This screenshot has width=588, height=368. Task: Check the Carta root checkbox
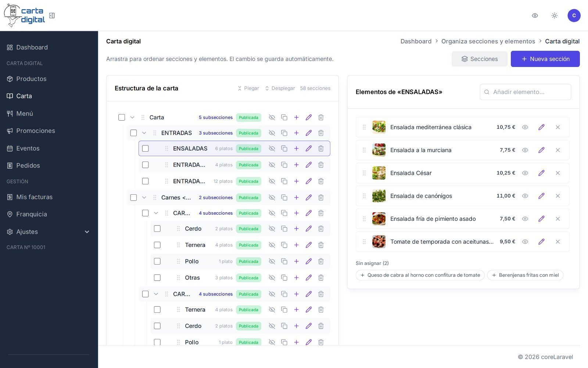pos(122,117)
